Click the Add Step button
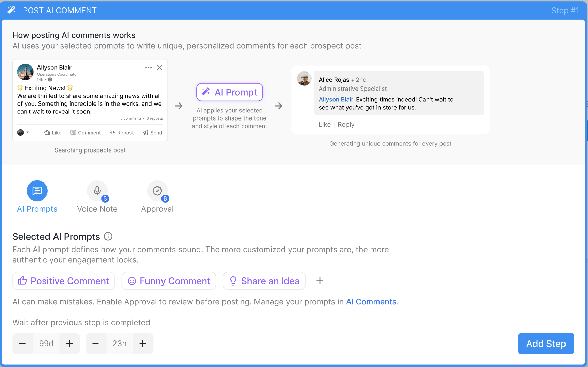588x367 pixels. click(x=546, y=344)
